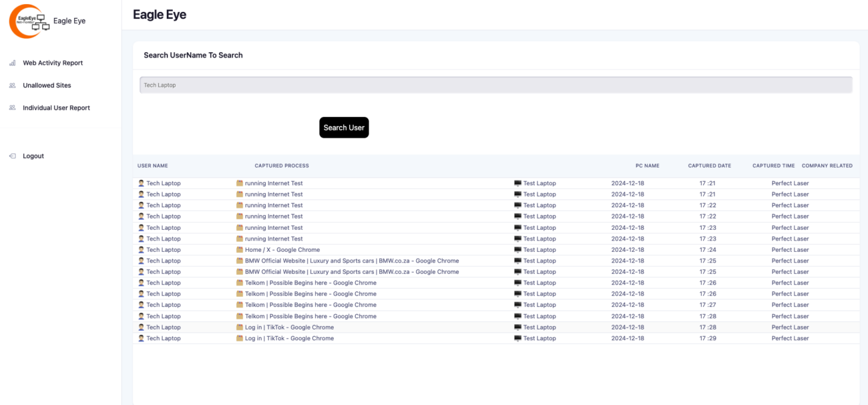
Task: Open Individual User Report page
Action: point(56,108)
